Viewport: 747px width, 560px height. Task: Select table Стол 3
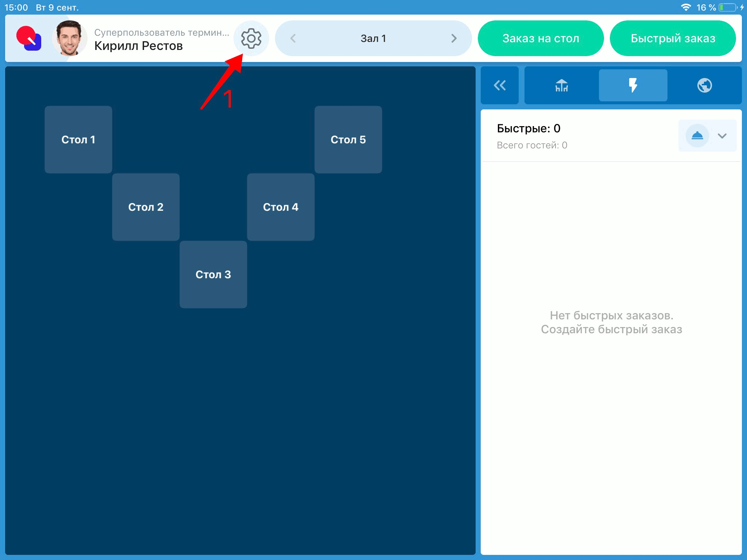tap(213, 274)
